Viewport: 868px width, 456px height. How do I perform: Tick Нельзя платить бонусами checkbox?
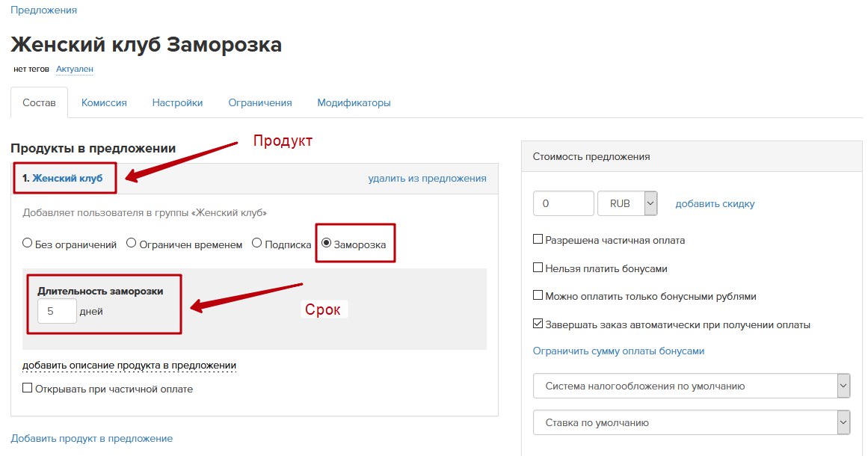tap(538, 268)
